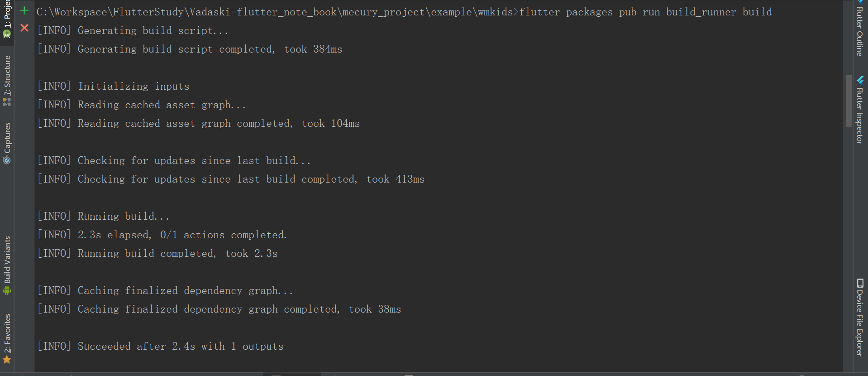Close the terminal session with the red X
Image resolution: width=868 pixels, height=376 pixels.
pyautogui.click(x=24, y=28)
